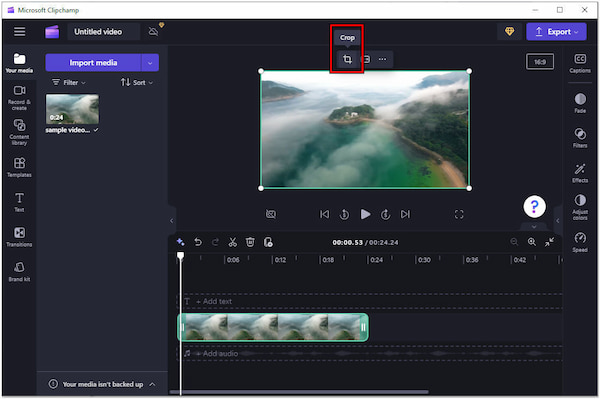Select the video clip on the timeline
The width and height of the screenshot is (600, 399).
point(273,327)
